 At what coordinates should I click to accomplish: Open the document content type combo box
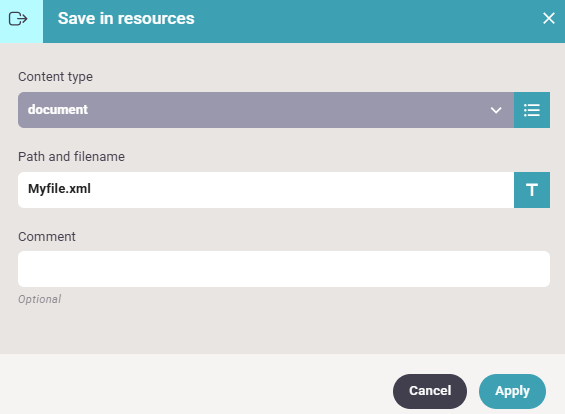[x=266, y=110]
